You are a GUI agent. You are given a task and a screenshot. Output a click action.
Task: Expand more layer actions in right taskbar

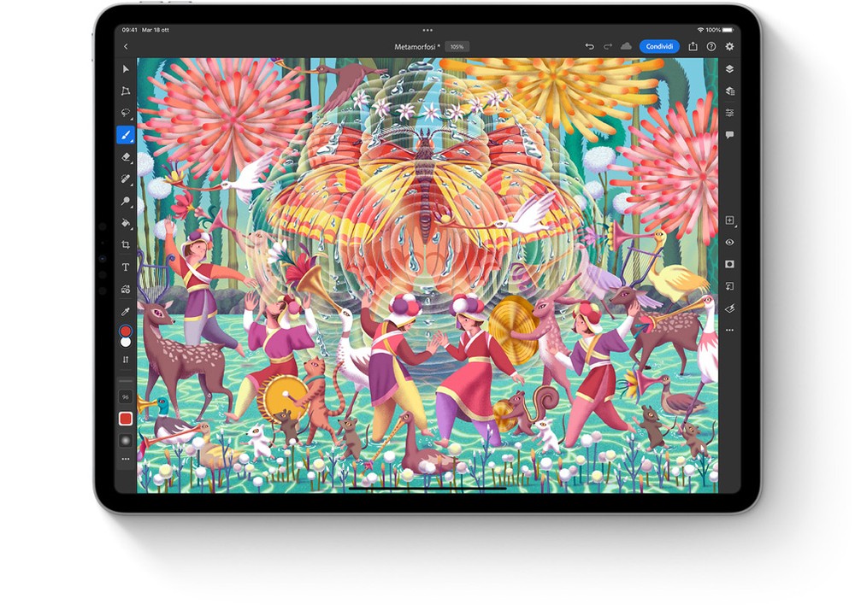729,330
